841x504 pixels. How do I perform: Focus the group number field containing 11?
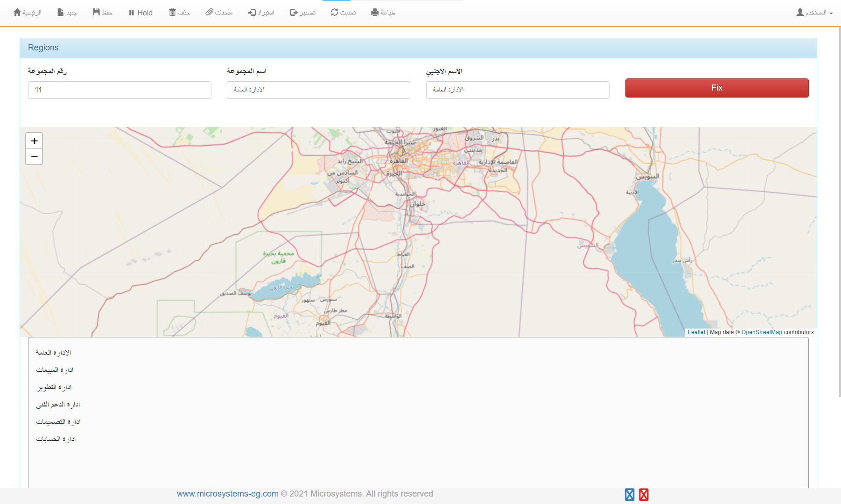(119, 90)
